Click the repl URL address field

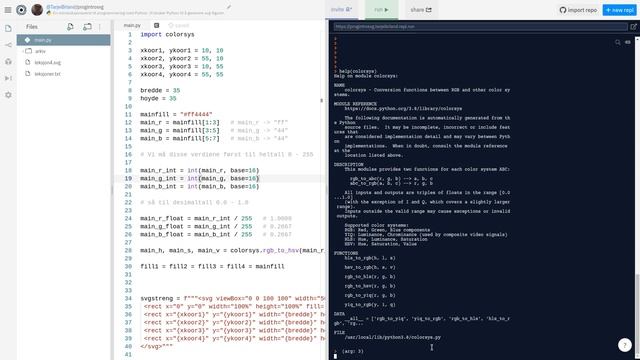click(480, 27)
